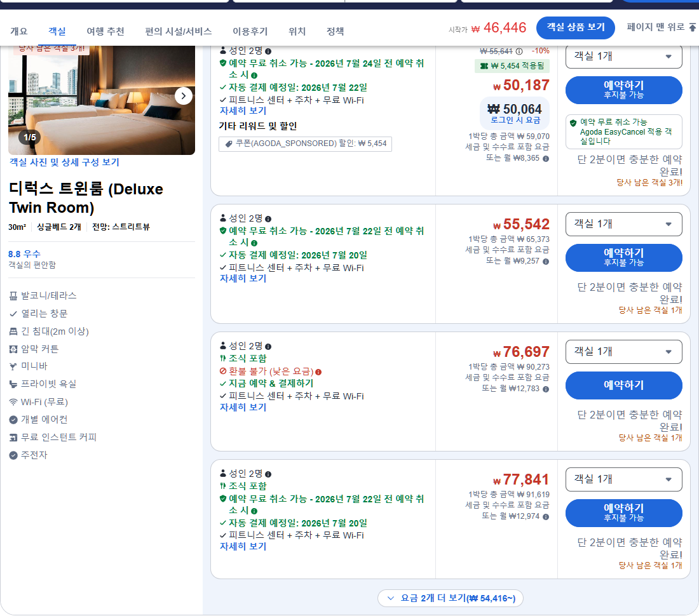
Task: Click 자세히 보기 in ₩77,841 offer
Action: pos(243,547)
